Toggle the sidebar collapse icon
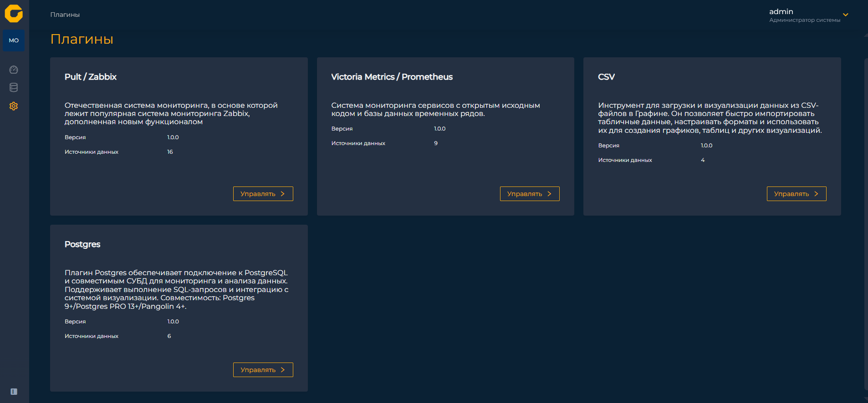The height and width of the screenshot is (403, 868). [14, 392]
